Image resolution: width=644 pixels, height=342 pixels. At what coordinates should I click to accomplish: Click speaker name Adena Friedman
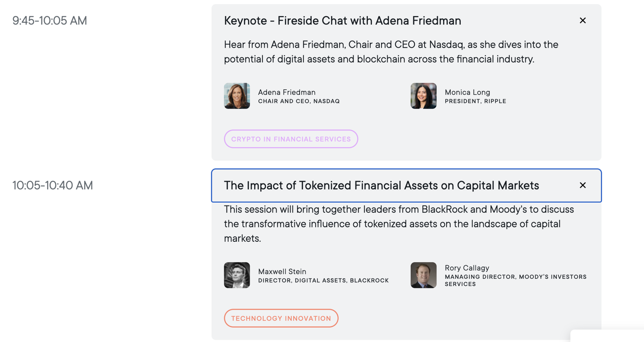point(287,92)
